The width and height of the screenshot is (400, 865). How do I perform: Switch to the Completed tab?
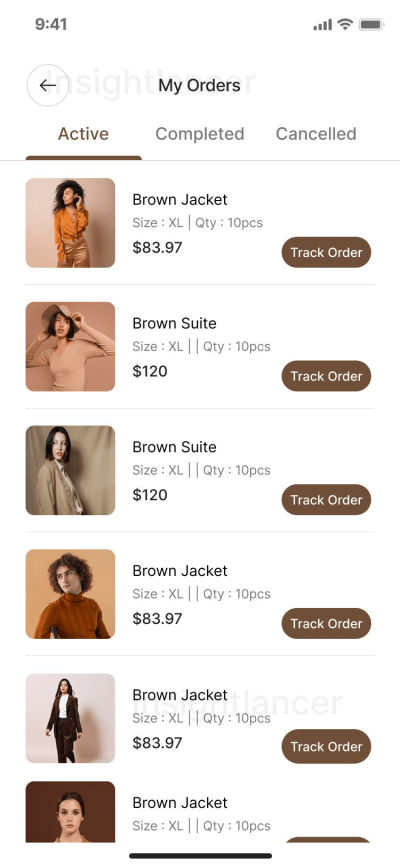200,134
